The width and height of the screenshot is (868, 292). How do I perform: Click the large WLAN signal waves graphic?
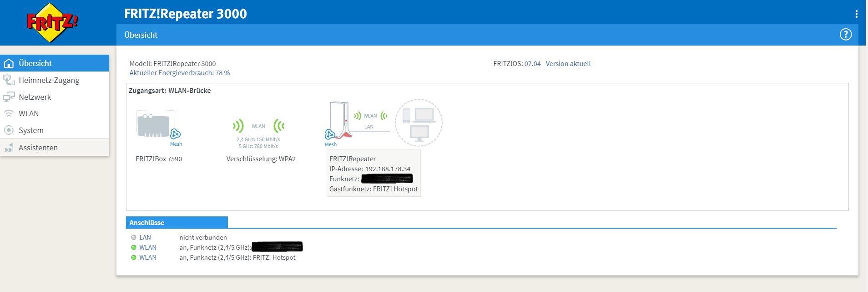258,126
